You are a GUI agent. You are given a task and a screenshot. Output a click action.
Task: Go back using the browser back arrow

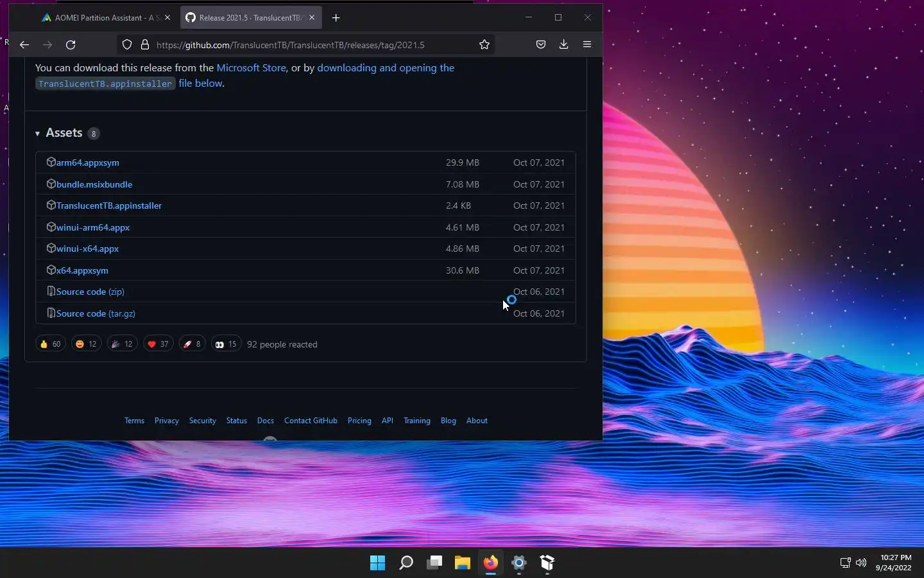click(24, 45)
